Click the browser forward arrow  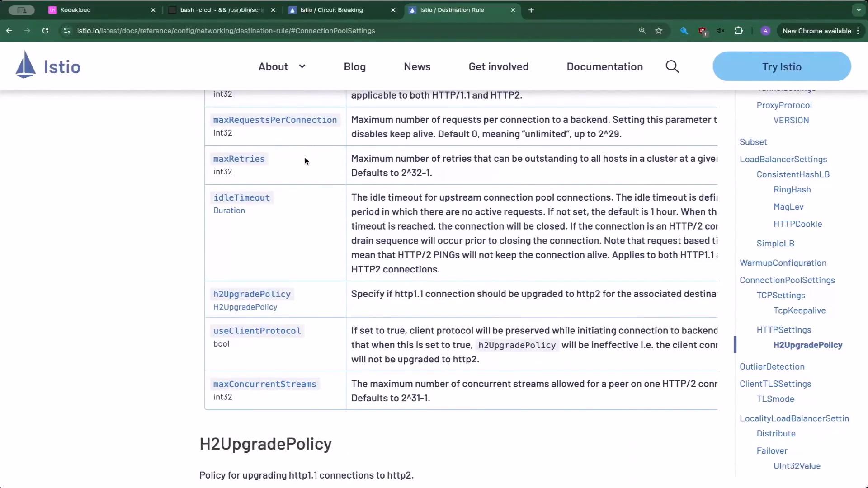click(x=27, y=31)
